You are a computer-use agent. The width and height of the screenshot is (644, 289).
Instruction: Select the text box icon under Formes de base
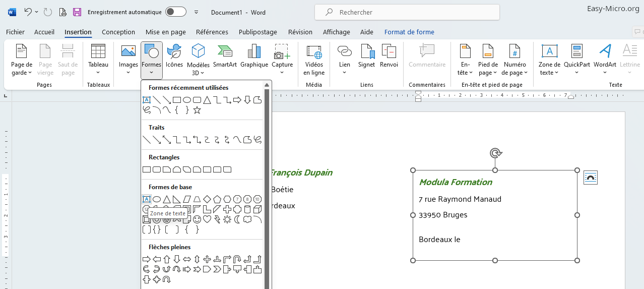pos(147,199)
